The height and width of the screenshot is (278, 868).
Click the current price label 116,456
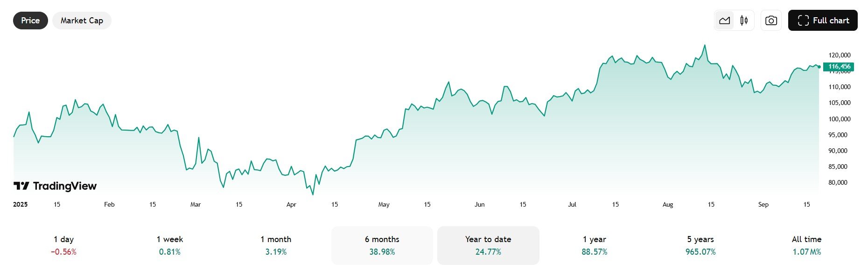pos(839,67)
